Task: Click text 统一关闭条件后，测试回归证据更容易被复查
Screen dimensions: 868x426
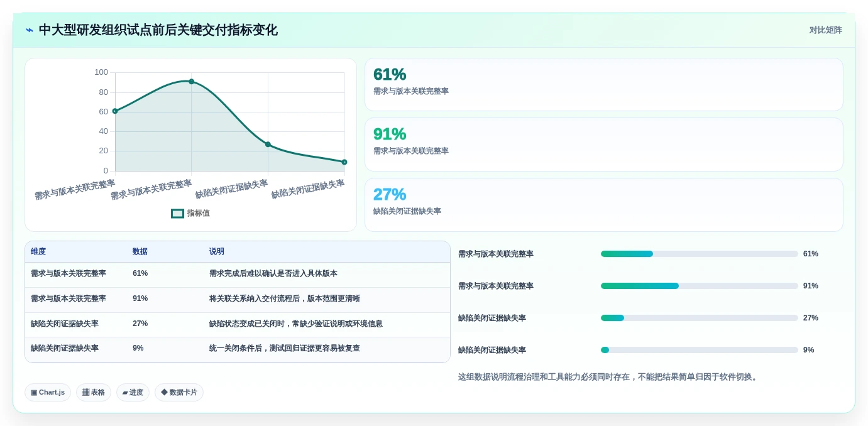Action: (x=285, y=348)
